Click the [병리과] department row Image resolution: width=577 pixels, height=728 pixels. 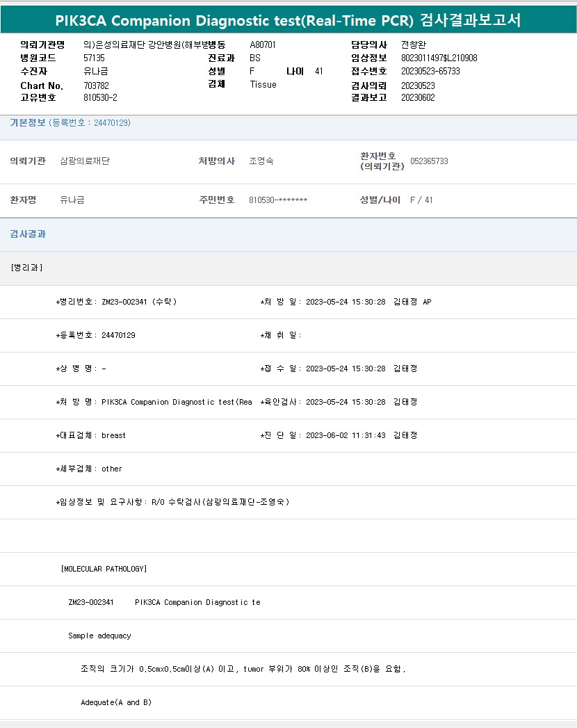coord(27,268)
